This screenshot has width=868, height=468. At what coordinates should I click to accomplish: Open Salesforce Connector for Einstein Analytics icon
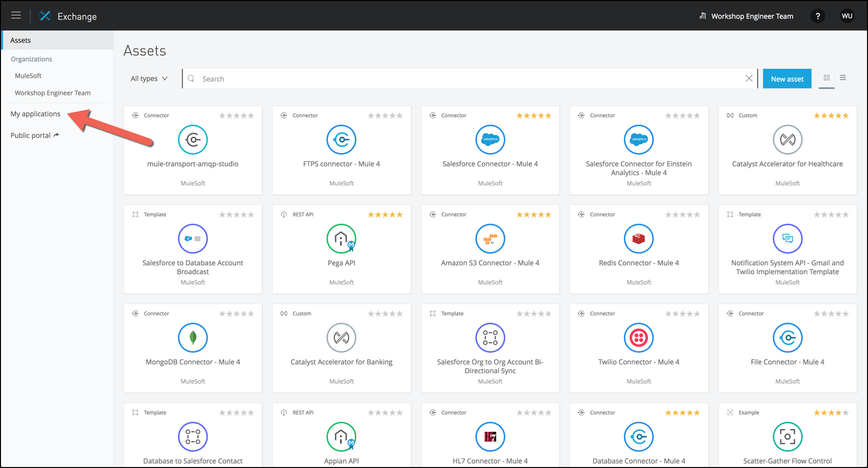639,140
